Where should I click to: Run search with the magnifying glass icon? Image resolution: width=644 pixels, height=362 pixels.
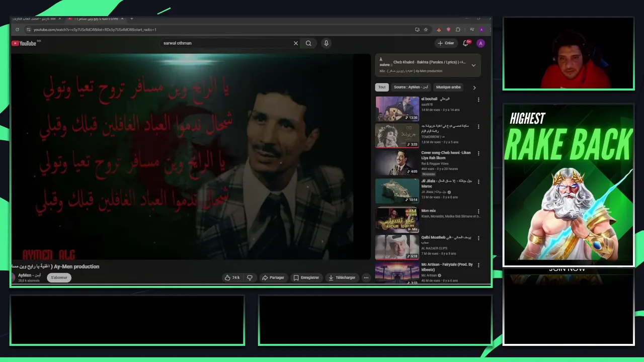308,43
